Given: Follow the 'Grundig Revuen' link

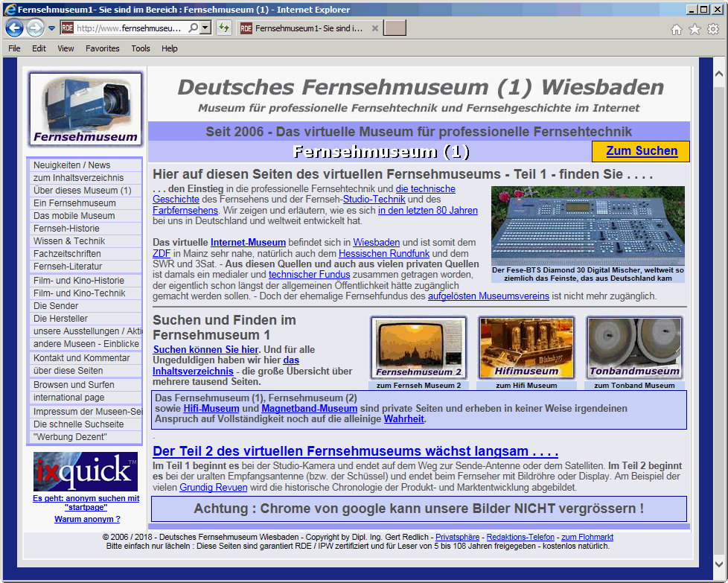Looking at the screenshot, I should tap(213, 487).
